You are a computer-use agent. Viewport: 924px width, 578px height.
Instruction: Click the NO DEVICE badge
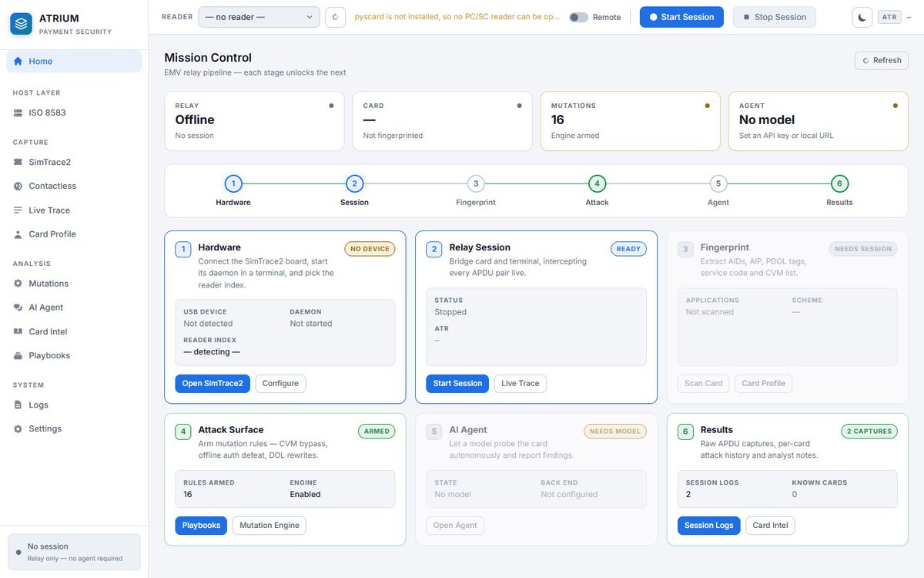(370, 249)
